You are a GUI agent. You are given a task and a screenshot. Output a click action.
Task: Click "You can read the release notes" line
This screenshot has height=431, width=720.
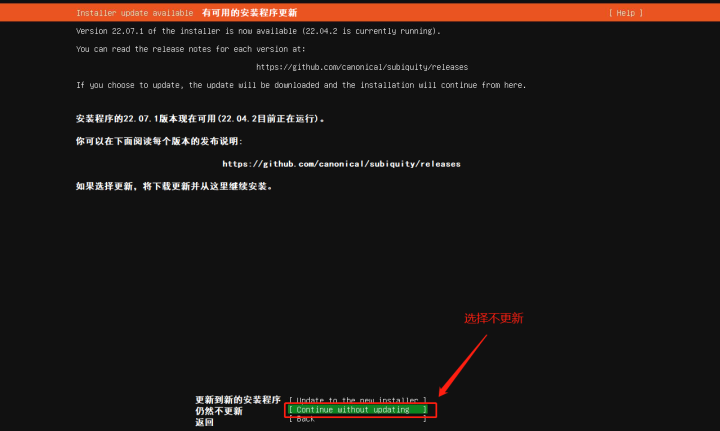tap(191, 49)
